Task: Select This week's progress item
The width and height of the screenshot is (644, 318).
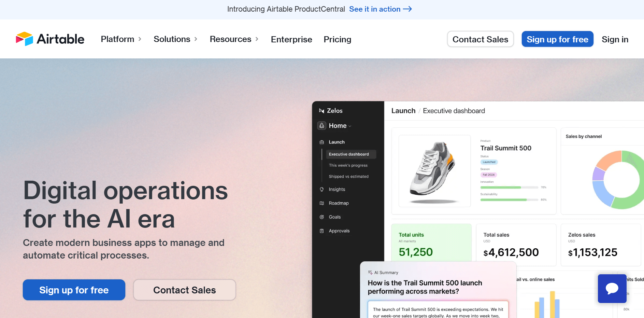Action: pyautogui.click(x=348, y=165)
